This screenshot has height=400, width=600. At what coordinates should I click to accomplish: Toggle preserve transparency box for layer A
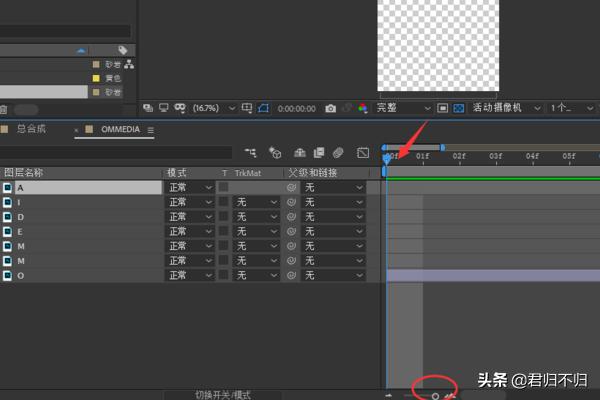click(223, 187)
